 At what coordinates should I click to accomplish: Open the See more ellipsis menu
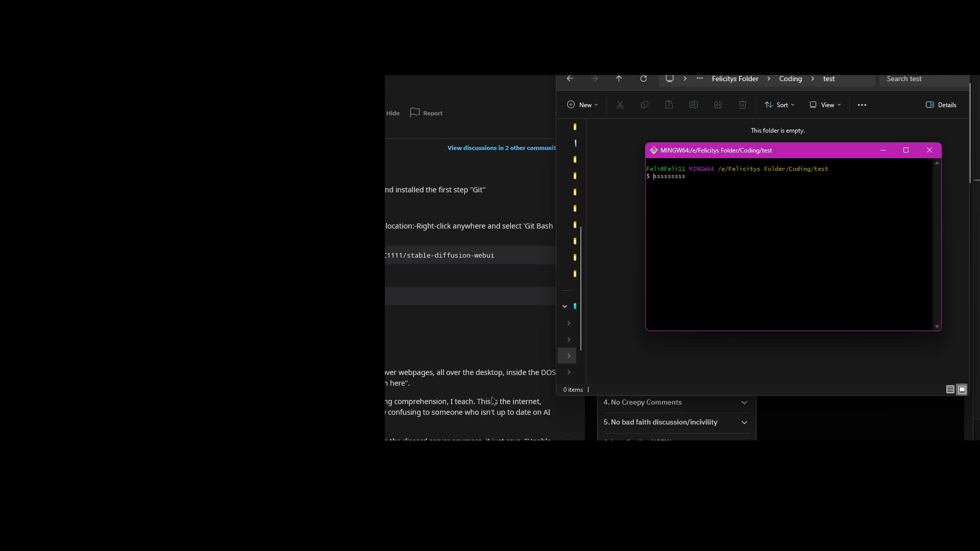[x=862, y=105]
